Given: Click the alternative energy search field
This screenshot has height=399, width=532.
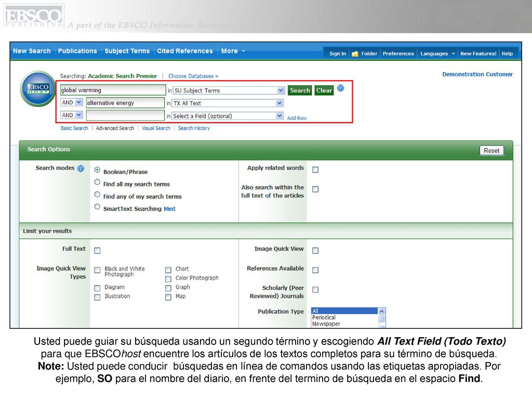Looking at the screenshot, I should coord(125,103).
